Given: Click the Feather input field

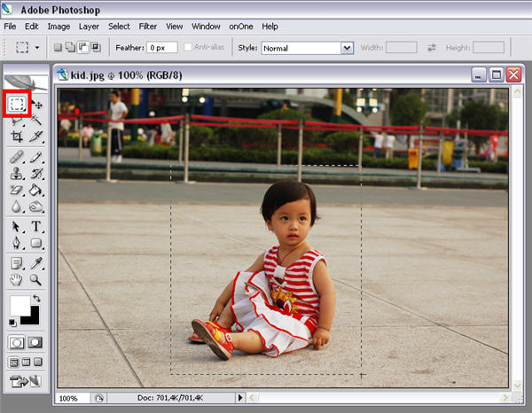Looking at the screenshot, I should [x=163, y=48].
